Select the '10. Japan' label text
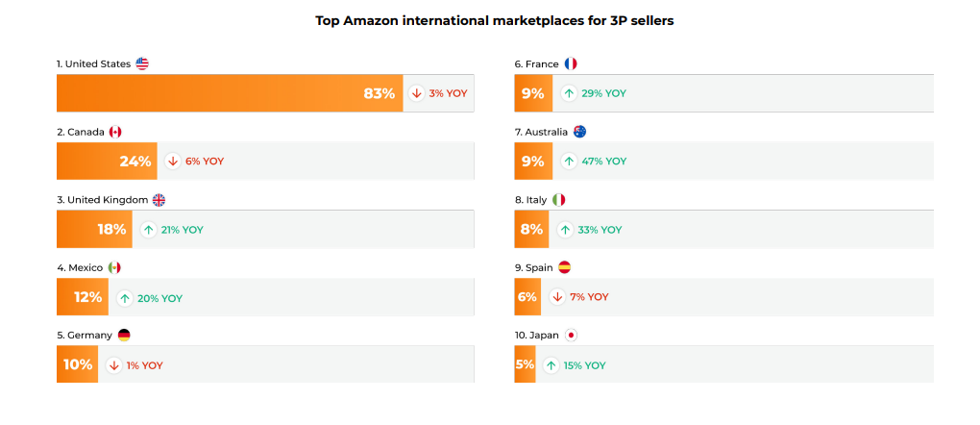Viewport: 980px width, 425px height. (537, 336)
